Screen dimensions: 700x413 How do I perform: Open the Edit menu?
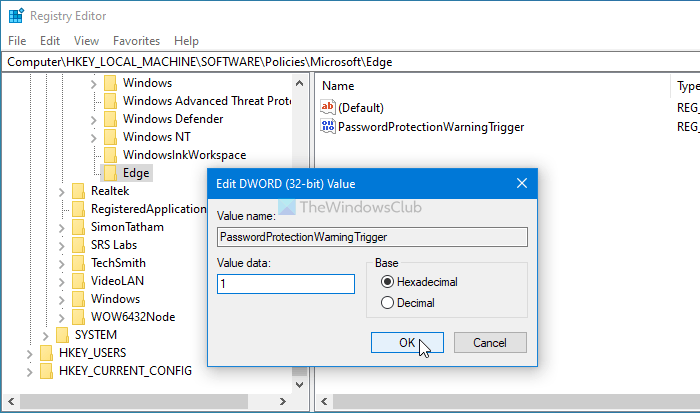[50, 41]
